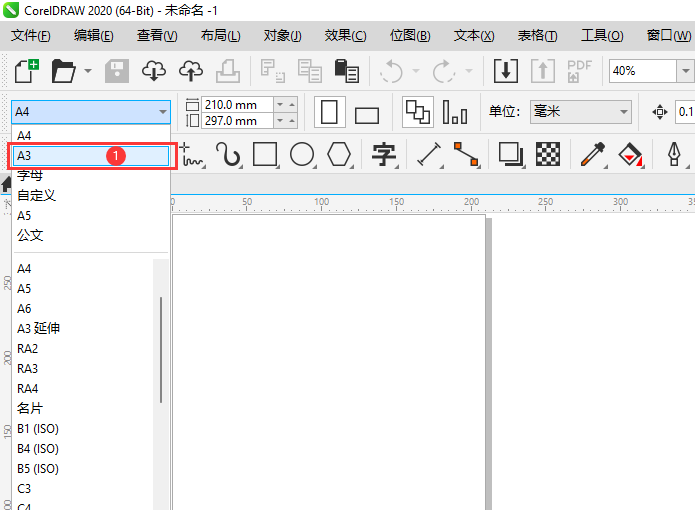
Task: Set portrait page orientation
Action: pyautogui.click(x=329, y=112)
